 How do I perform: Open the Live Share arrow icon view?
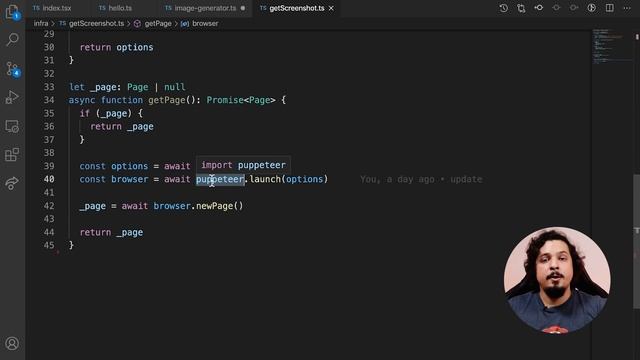pos(12,183)
